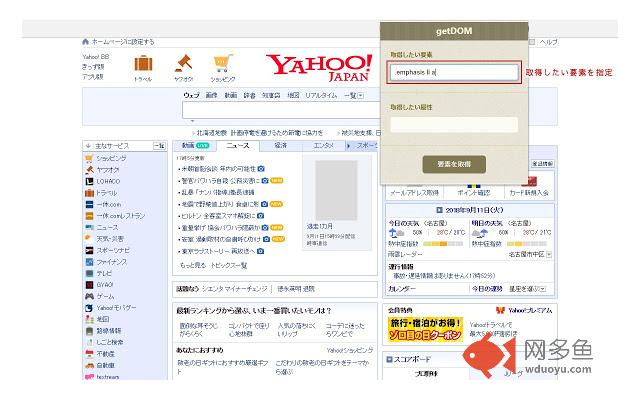This screenshot has height=400, width=640.
Task: Collapse the 主なサービス list arrow
Action: click(88, 145)
